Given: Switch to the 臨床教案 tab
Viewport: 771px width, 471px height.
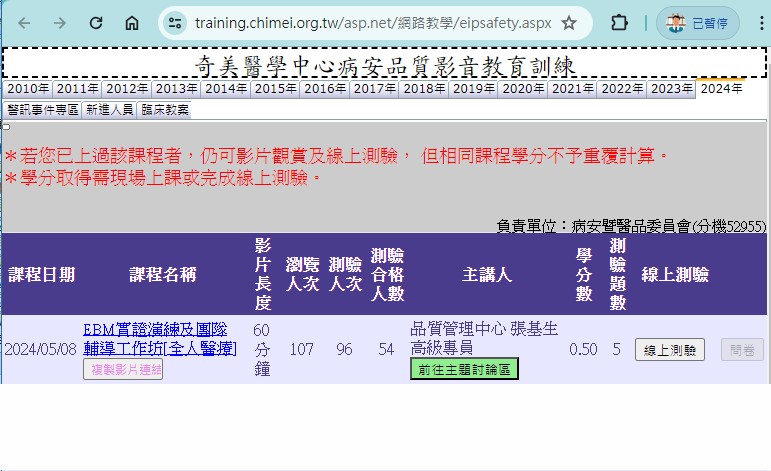Looking at the screenshot, I should tap(164, 109).
